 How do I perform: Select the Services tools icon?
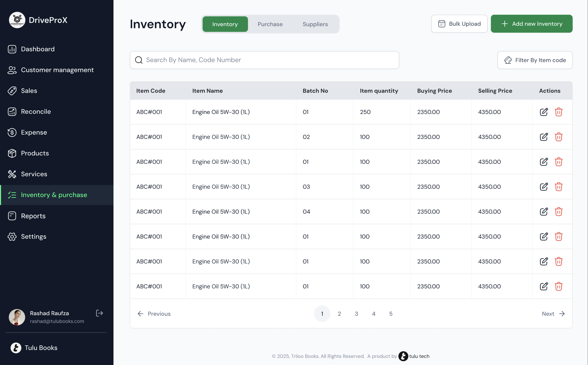tap(12, 174)
